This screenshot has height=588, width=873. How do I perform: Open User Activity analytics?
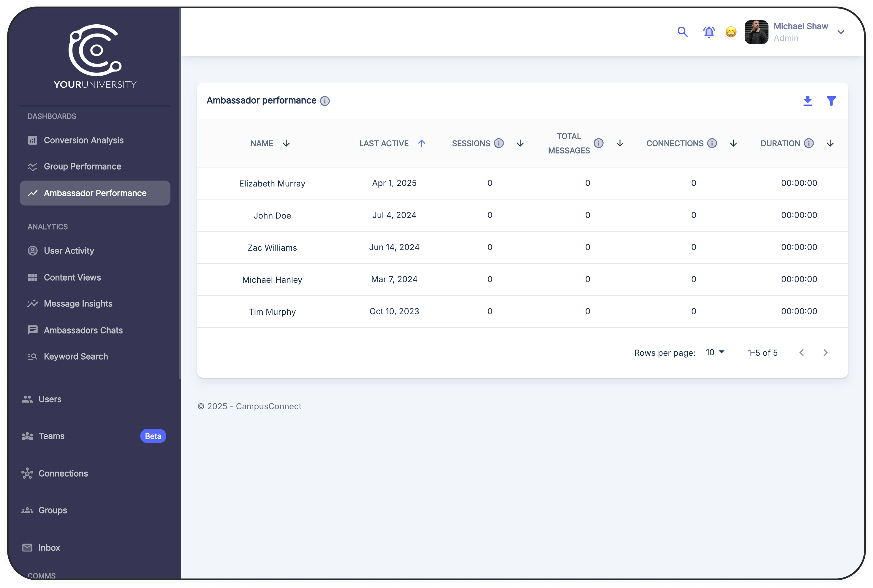(x=95, y=251)
